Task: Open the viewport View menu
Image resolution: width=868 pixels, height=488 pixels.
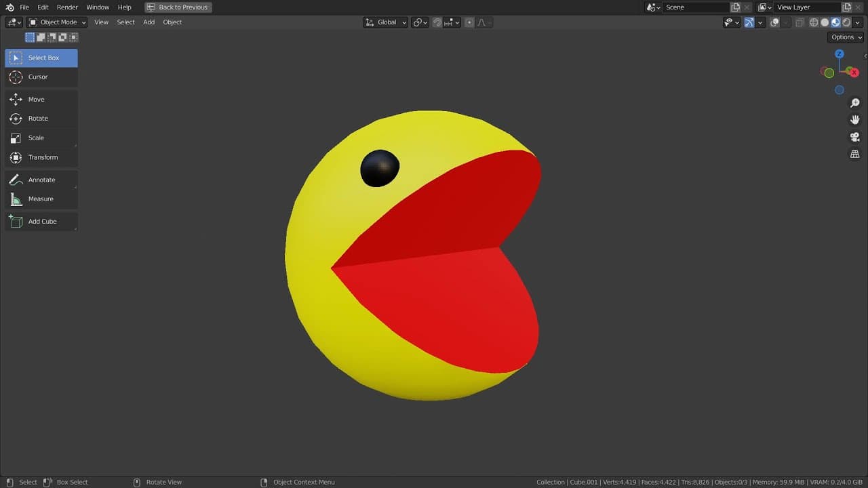Action: point(101,22)
